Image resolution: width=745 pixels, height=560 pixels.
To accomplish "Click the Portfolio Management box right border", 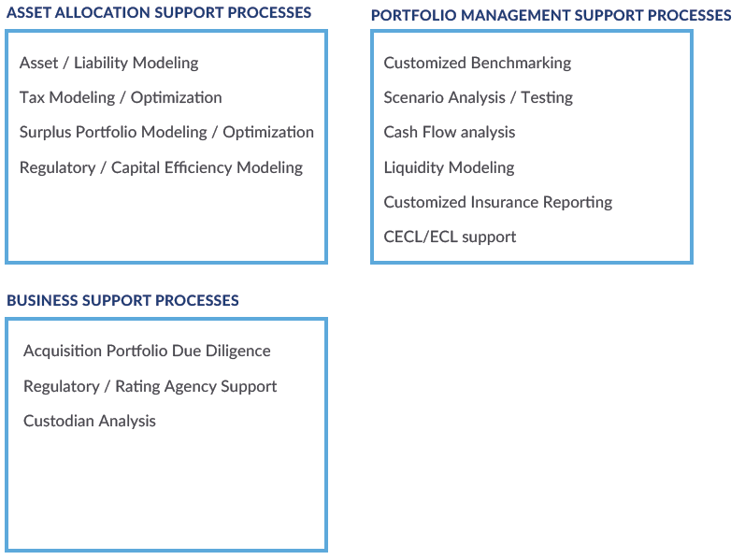I will click(692, 147).
